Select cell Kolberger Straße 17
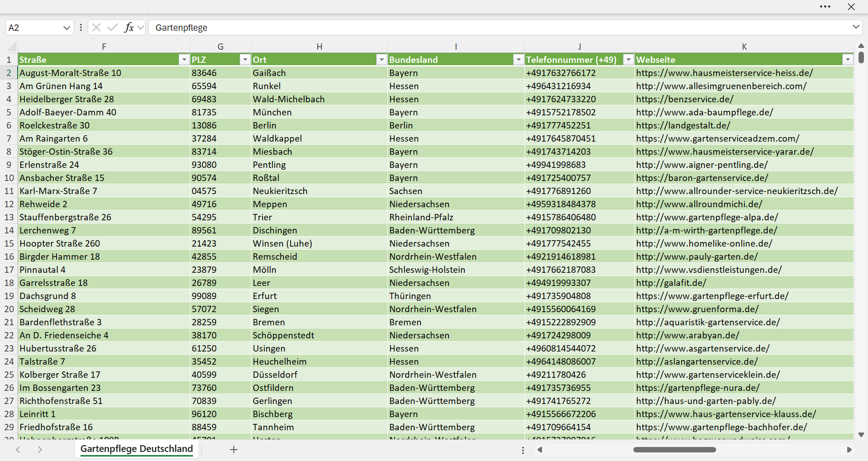868x461 pixels. point(104,375)
